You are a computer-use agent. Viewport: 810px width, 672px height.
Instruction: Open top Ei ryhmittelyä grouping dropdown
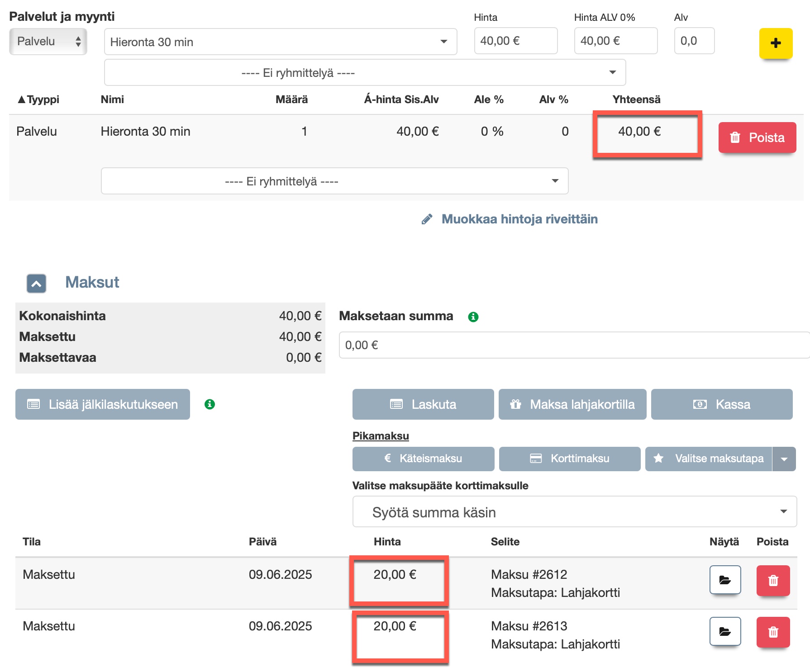pyautogui.click(x=365, y=73)
